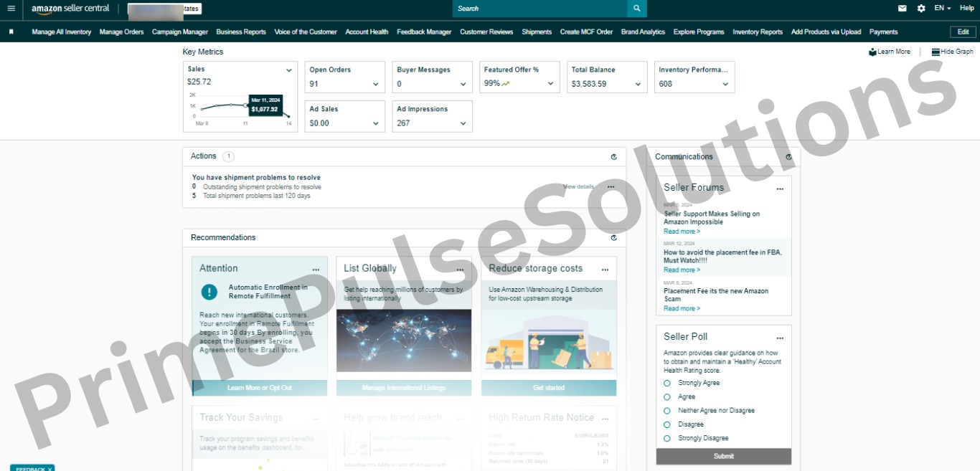Select the Strongly Agree poll option
Screen dimensions: 980x471
click(x=667, y=383)
